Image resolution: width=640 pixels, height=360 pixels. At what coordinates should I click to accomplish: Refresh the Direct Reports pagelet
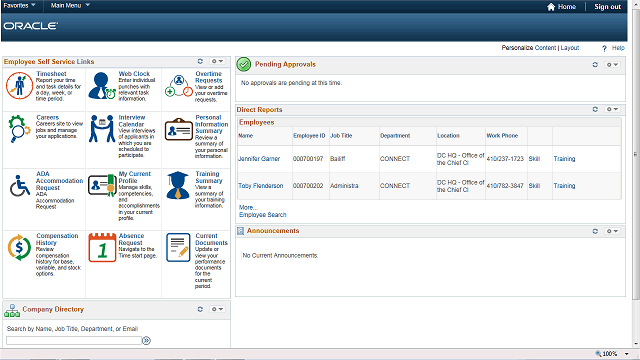595,109
